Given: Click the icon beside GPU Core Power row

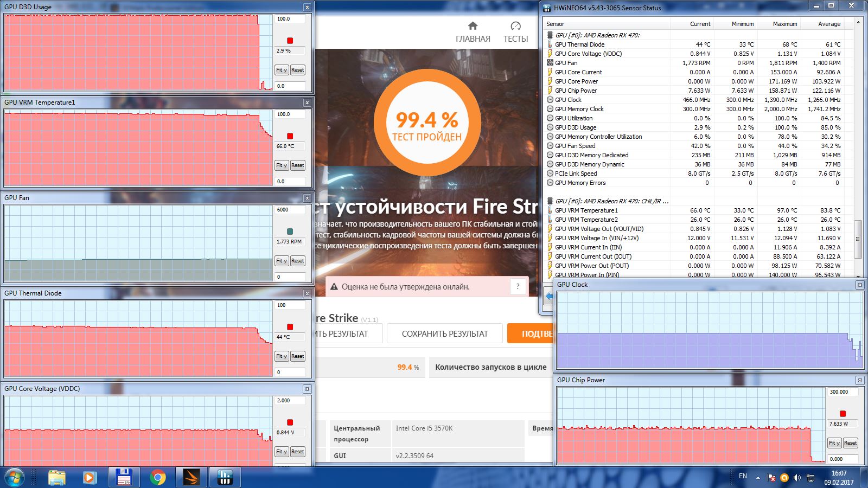Looking at the screenshot, I should pyautogui.click(x=550, y=81).
